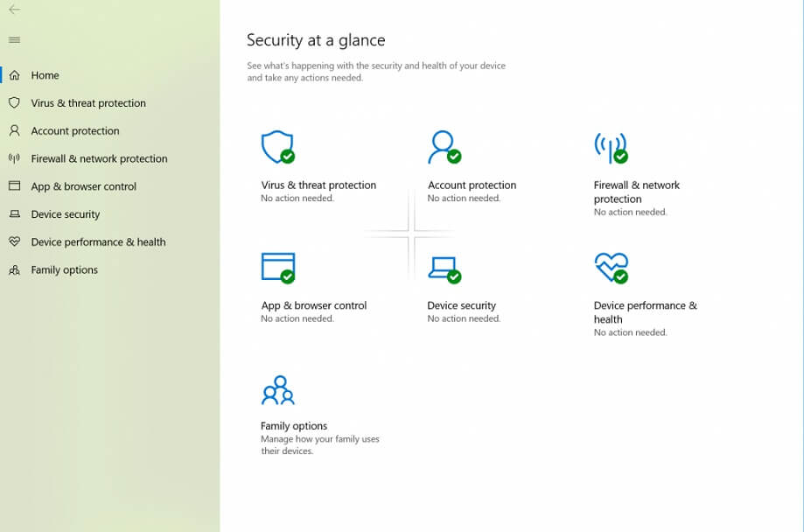Click 'No action needed.' under Device security
Viewport: 804px width, 532px height.
click(464, 318)
